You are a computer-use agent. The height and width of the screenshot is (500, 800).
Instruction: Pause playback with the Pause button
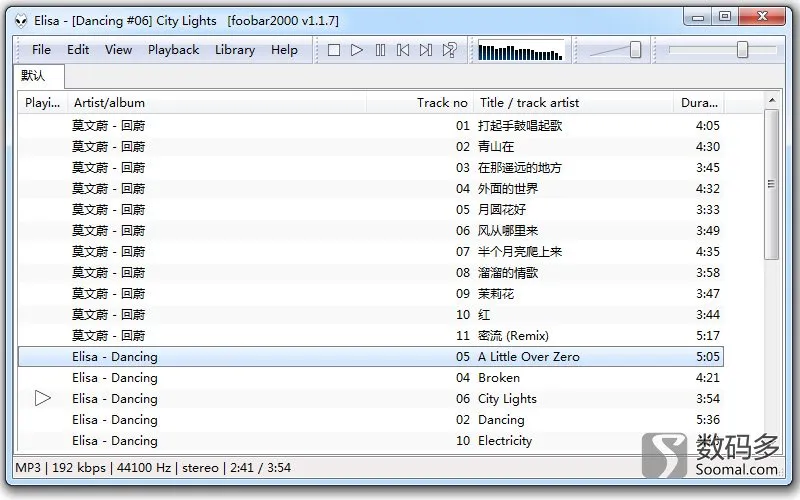[380, 50]
